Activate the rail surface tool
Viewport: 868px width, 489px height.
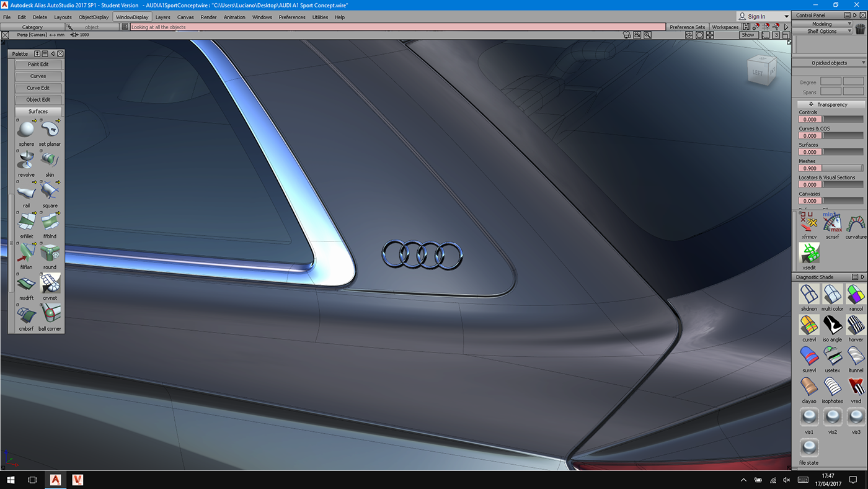pos(26,191)
